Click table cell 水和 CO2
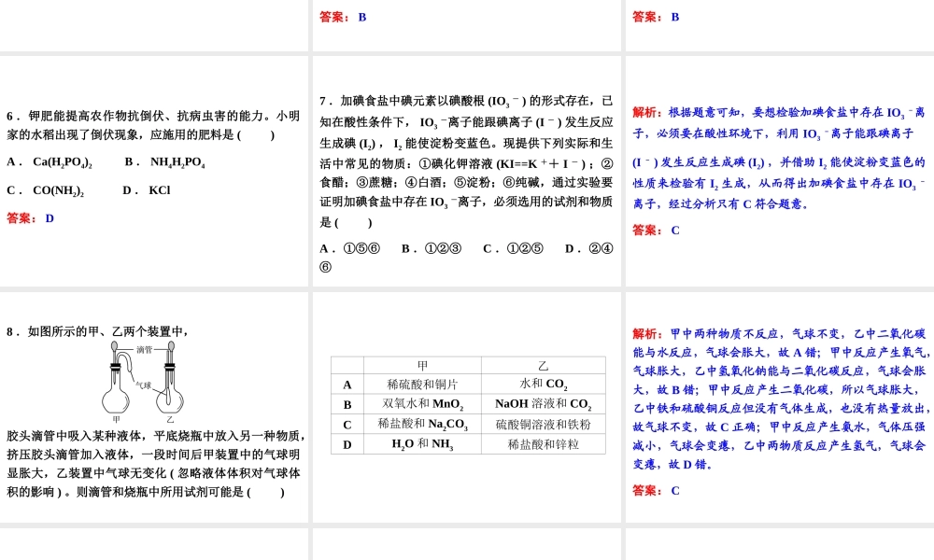 point(544,385)
